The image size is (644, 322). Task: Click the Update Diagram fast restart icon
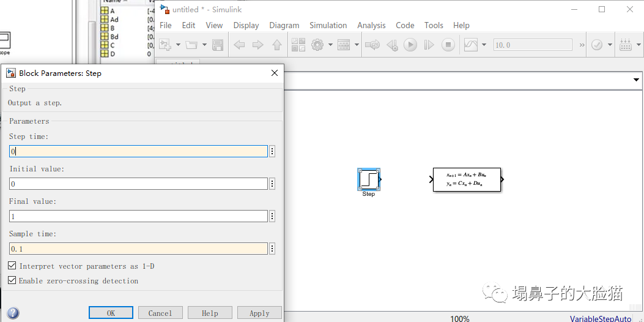[x=372, y=45]
